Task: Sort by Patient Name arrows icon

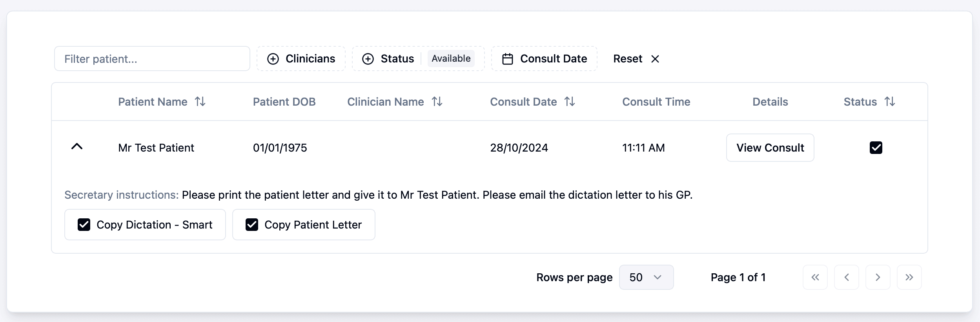Action: point(200,102)
